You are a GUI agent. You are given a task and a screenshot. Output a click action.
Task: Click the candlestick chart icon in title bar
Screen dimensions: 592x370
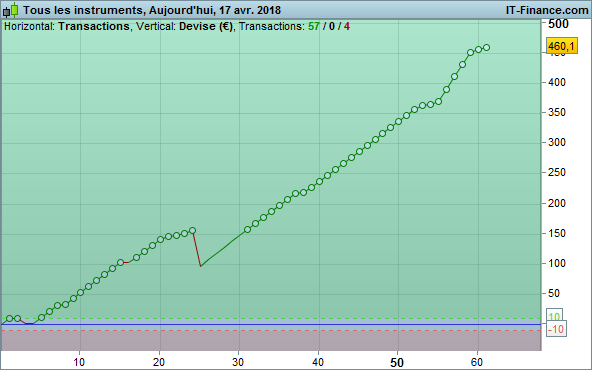click(11, 10)
